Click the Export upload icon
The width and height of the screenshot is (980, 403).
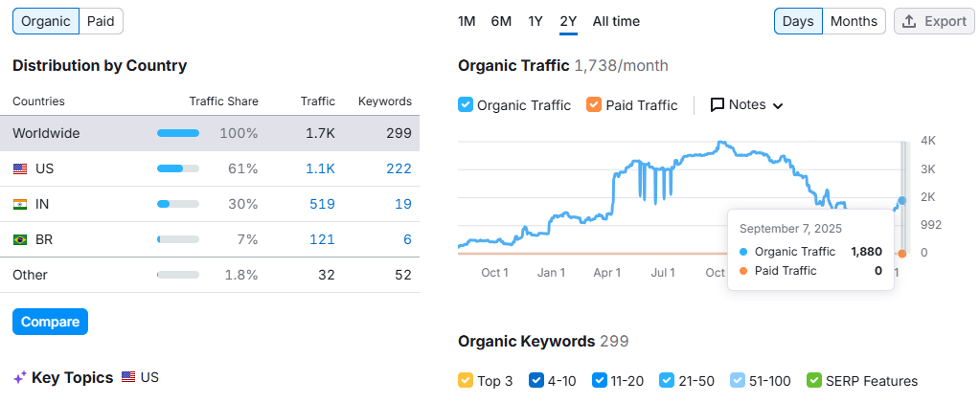click(x=909, y=21)
